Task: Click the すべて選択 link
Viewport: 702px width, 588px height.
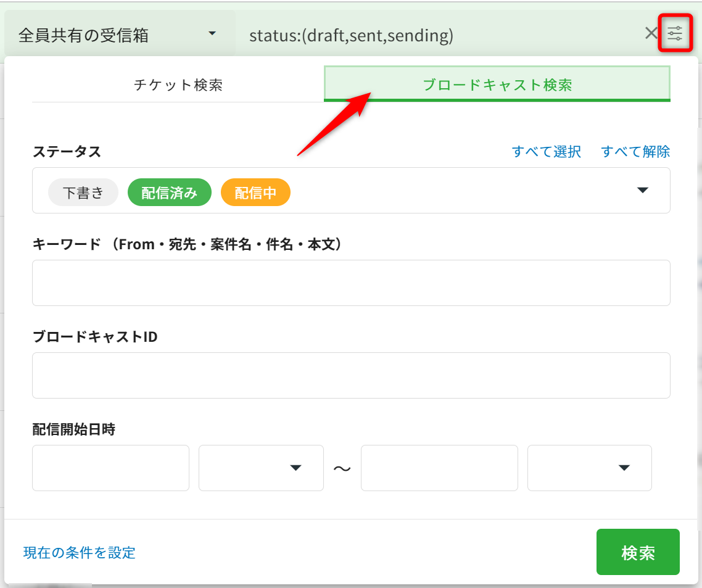Action: click(546, 151)
